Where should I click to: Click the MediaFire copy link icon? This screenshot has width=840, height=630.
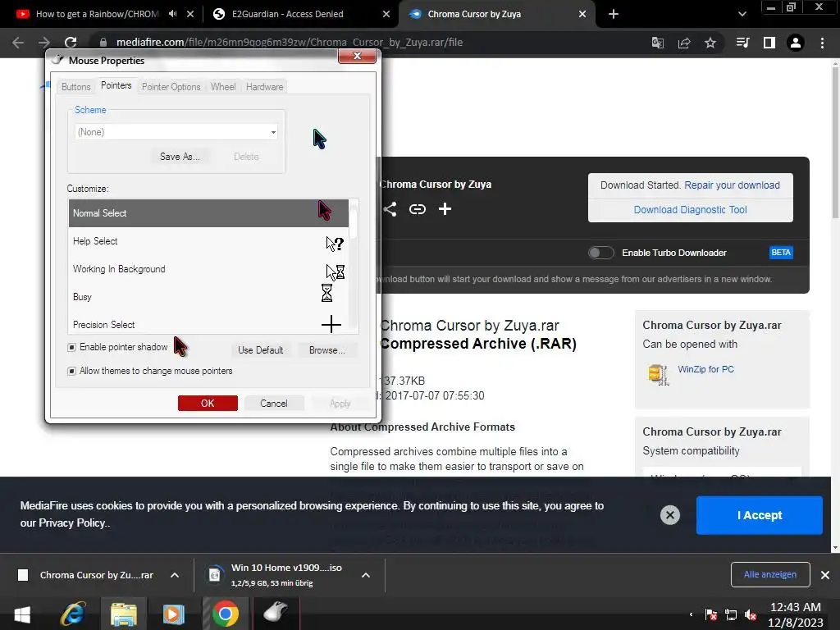(x=418, y=209)
